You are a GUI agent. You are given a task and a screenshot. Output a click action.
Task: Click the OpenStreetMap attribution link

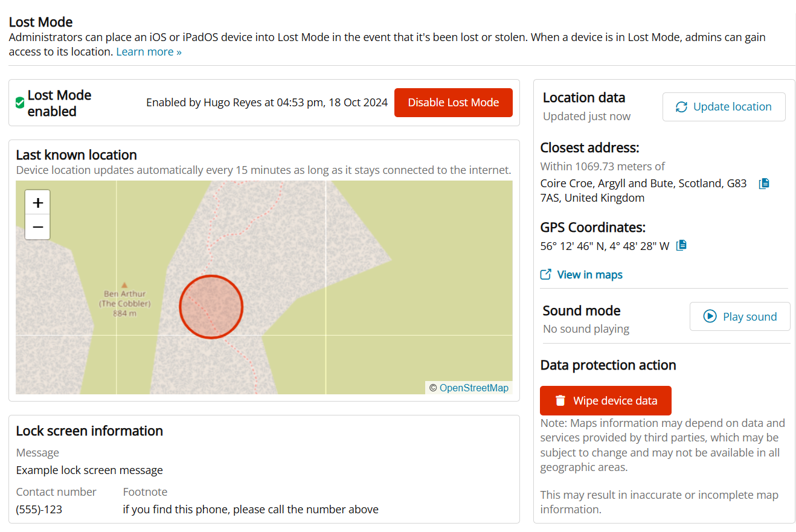[x=473, y=388]
